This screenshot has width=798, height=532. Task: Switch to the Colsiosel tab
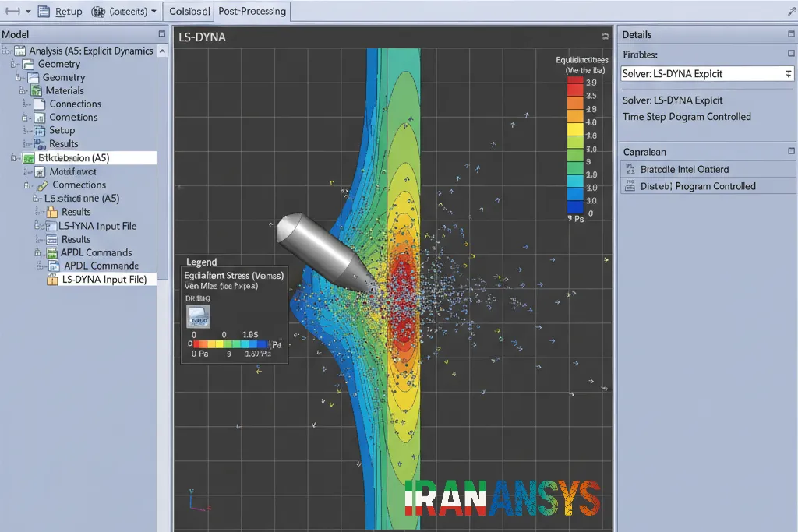tap(189, 11)
